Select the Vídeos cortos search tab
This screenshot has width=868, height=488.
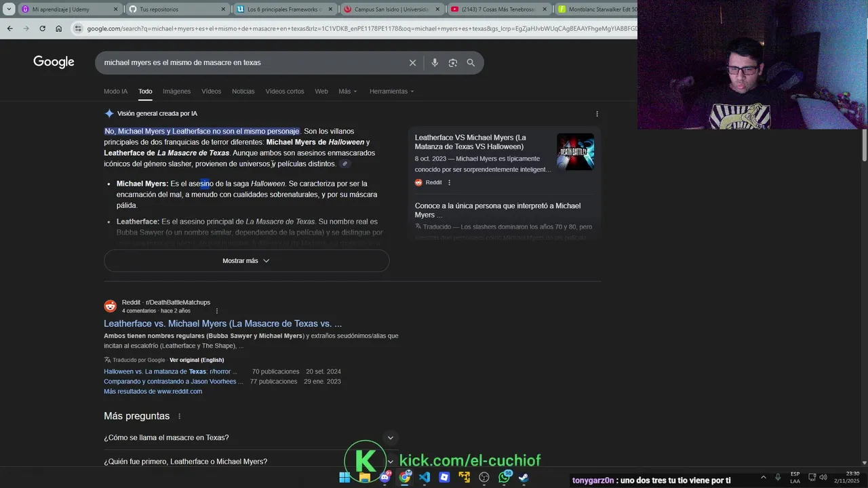click(x=285, y=91)
